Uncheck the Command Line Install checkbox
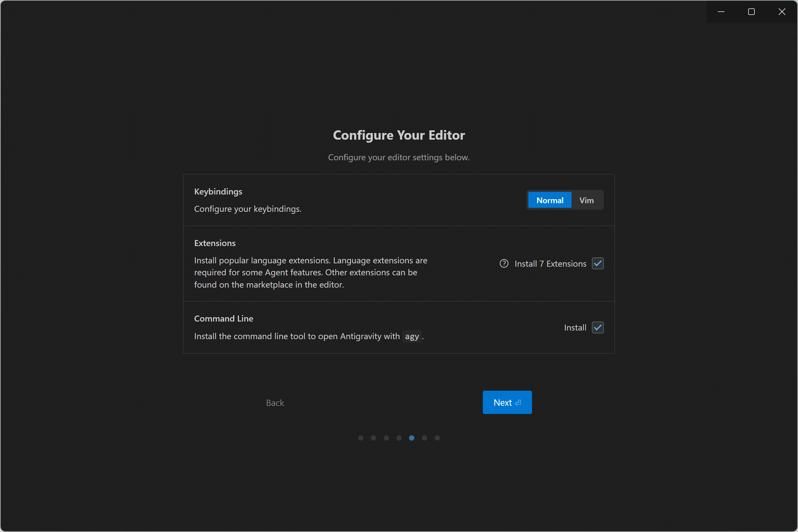 tap(598, 328)
